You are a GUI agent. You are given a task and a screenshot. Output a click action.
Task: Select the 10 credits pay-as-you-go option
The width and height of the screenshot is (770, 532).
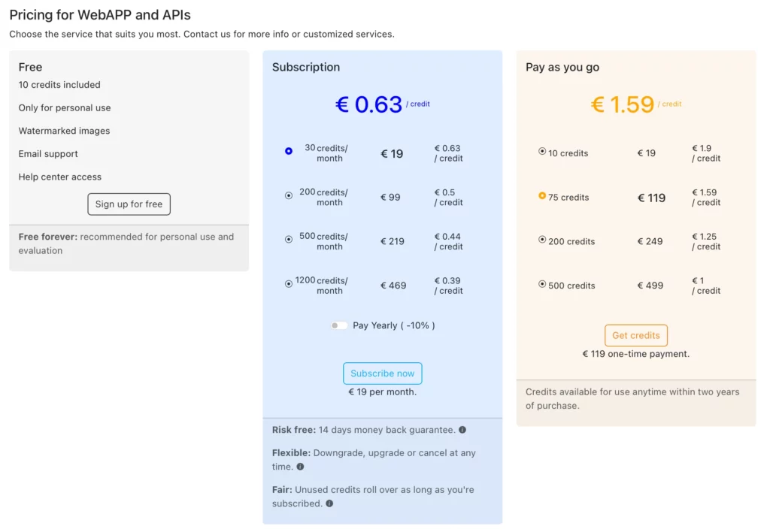(542, 153)
